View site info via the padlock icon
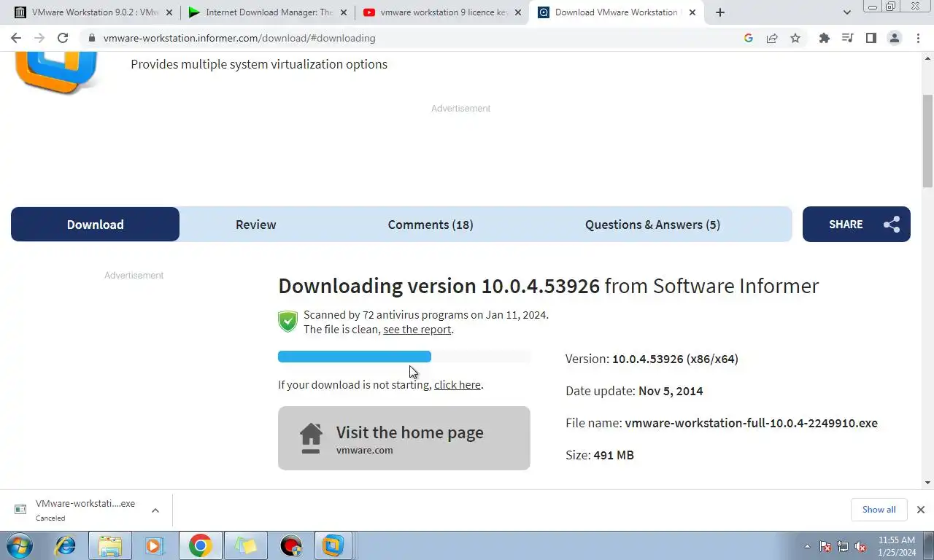 pos(92,38)
